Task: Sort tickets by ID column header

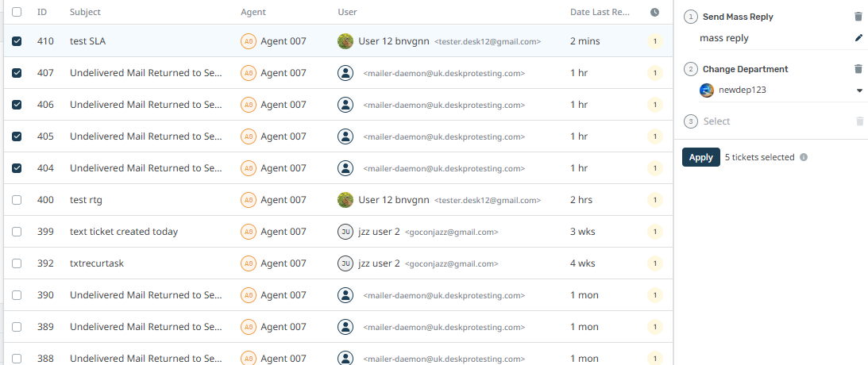Action: click(42, 13)
